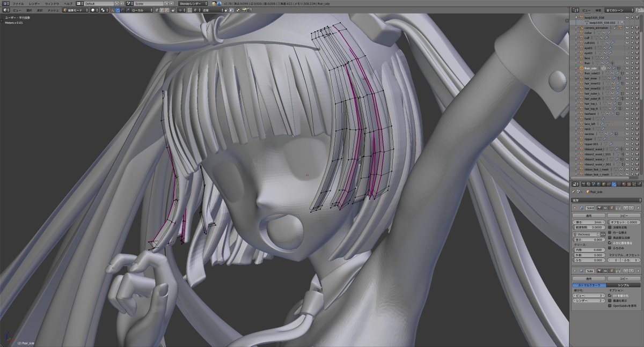Image resolution: width=644 pixels, height=347 pixels.
Task: Open the ヘルプ (Help) menu
Action: tap(68, 3)
